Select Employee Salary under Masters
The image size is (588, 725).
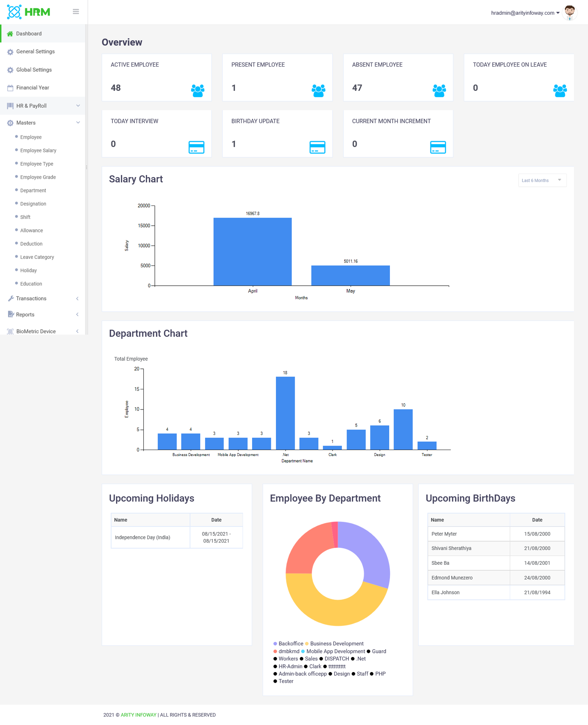click(x=38, y=150)
